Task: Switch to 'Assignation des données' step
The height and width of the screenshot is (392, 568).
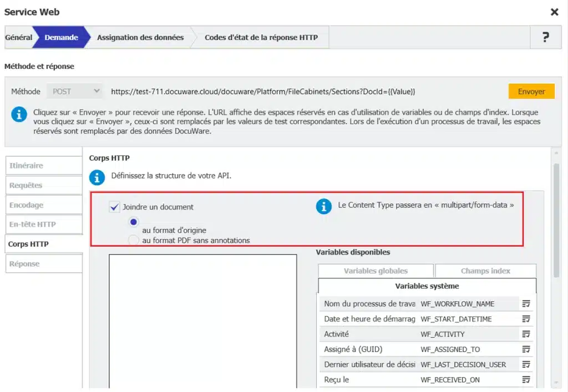Action: (140, 38)
